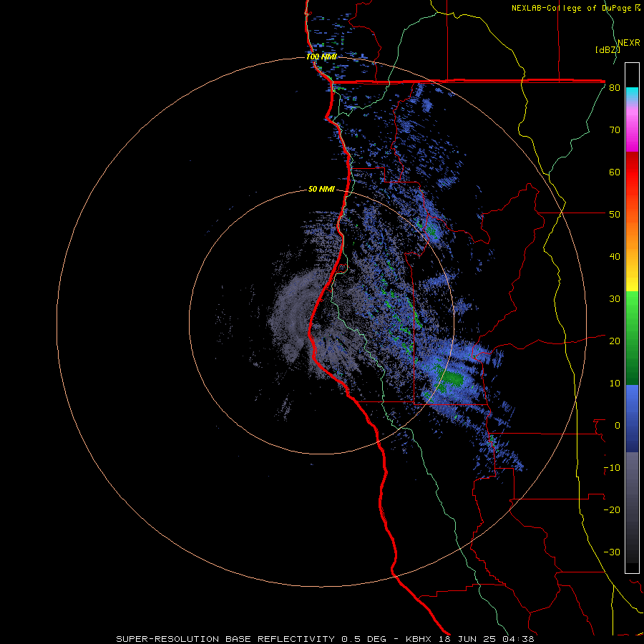Click the 30 dBZ scale value
Image resolution: width=644 pixels, height=644 pixels.
pyautogui.click(x=615, y=299)
